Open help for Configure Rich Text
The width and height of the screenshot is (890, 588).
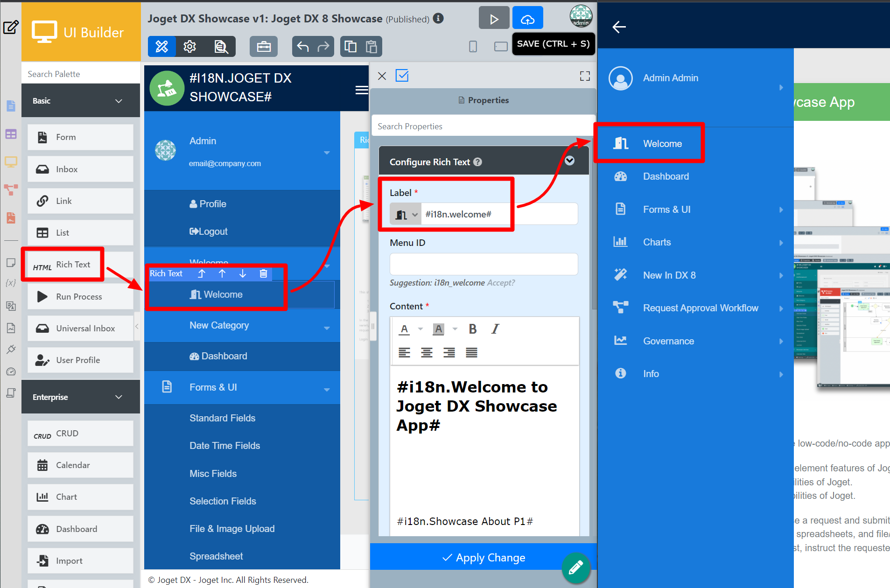click(477, 162)
